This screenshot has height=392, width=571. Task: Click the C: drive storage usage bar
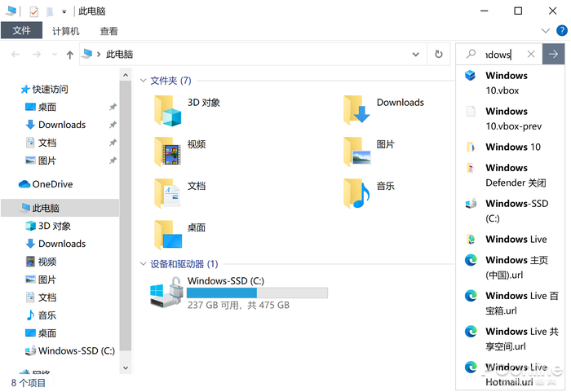pos(257,293)
